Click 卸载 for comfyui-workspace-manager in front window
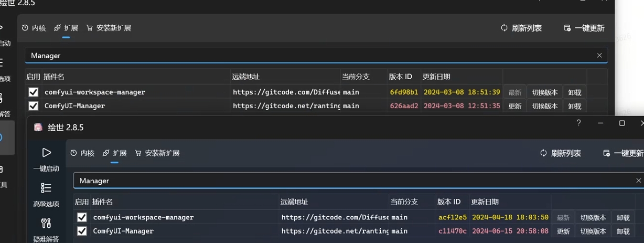644x243 pixels. (623, 218)
